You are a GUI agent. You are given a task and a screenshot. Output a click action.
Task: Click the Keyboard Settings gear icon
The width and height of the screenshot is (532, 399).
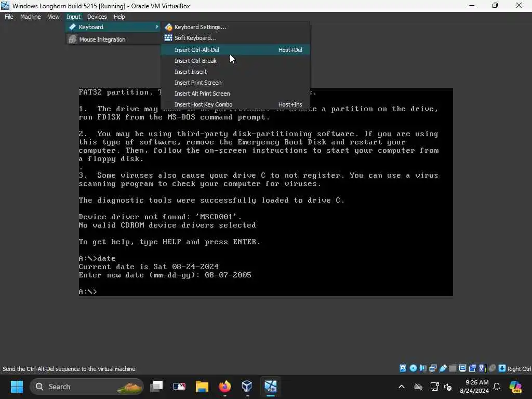pos(168,27)
